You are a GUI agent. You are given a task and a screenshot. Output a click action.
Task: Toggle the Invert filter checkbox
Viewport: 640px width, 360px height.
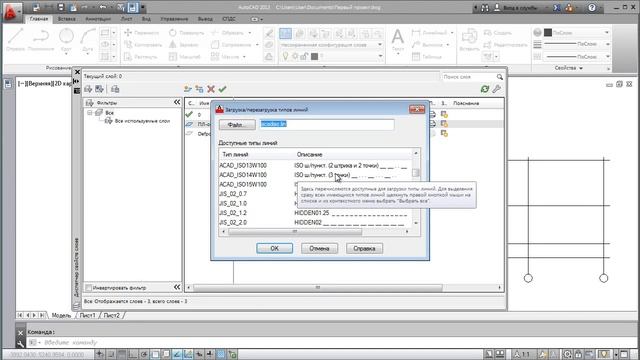pos(89,288)
